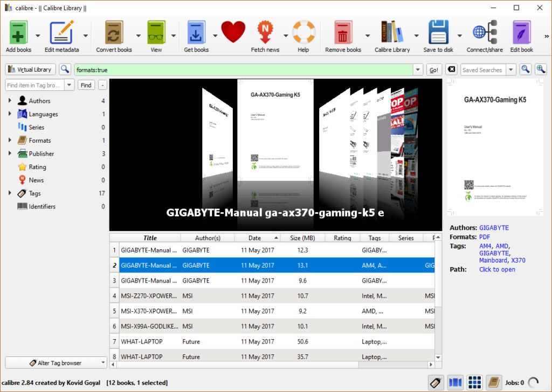Expand the Publisher category
The width and height of the screenshot is (552, 392).
[10, 153]
